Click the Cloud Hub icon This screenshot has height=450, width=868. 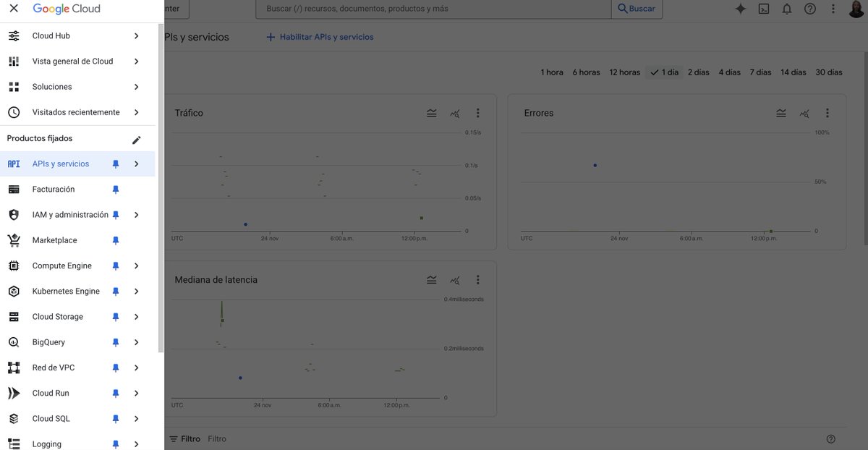(14, 35)
